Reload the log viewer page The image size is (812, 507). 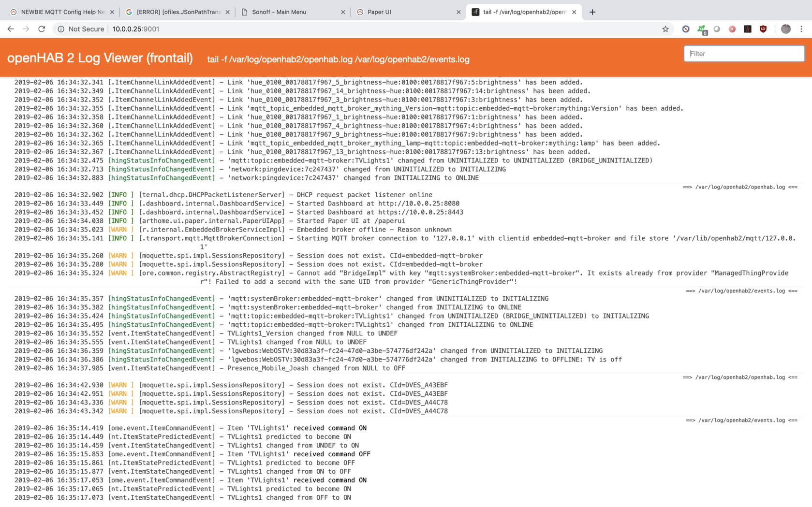tap(42, 29)
